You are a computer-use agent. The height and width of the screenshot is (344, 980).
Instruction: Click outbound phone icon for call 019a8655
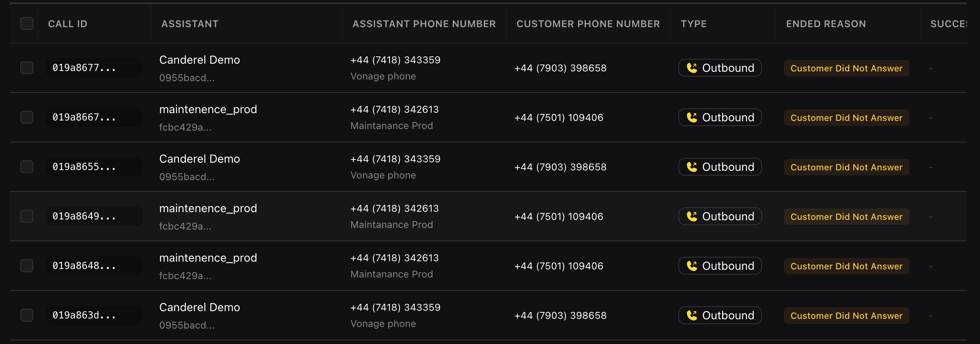coord(692,167)
